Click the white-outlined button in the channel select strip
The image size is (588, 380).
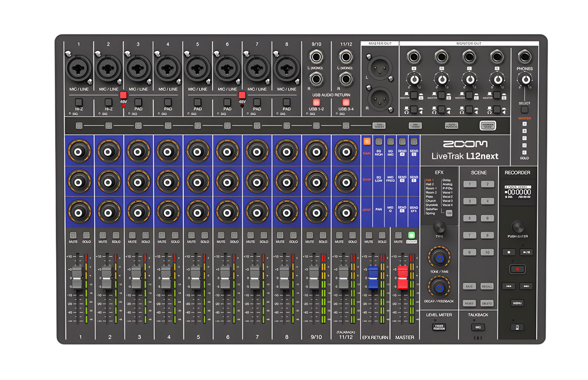coord(488,125)
